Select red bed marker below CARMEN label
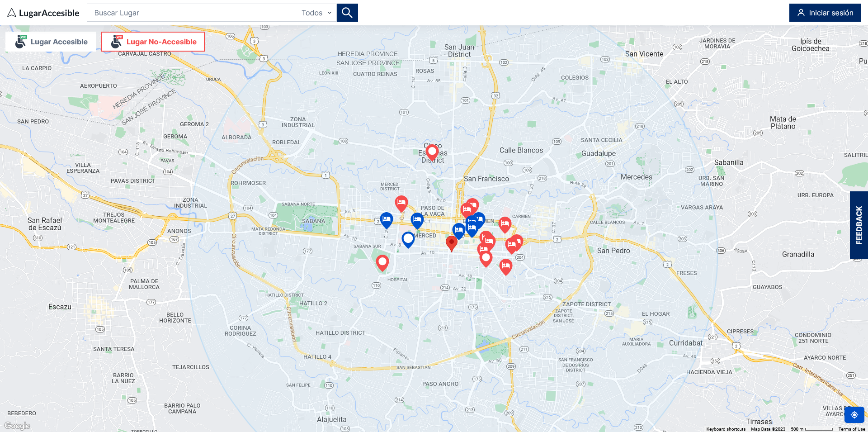This screenshot has width=868, height=432. (x=505, y=224)
